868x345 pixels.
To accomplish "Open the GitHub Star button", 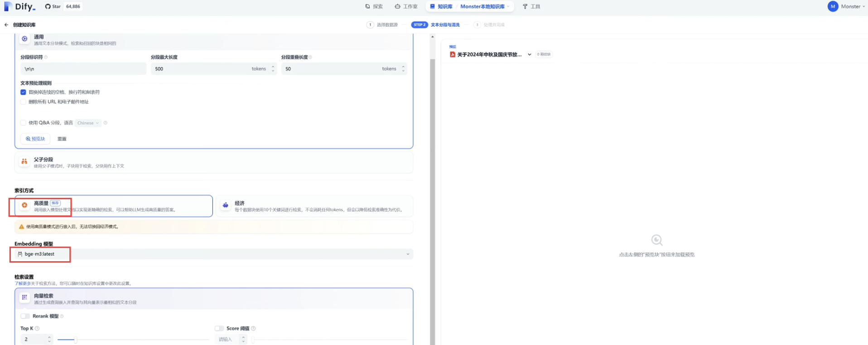I will point(63,6).
